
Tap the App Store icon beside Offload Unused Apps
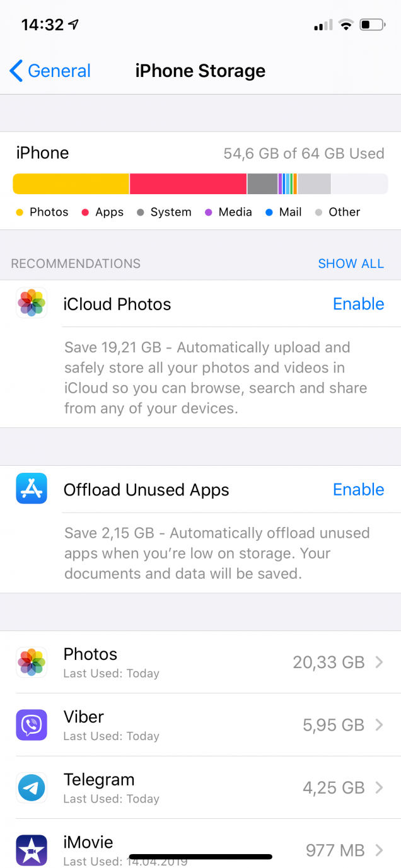point(32,489)
